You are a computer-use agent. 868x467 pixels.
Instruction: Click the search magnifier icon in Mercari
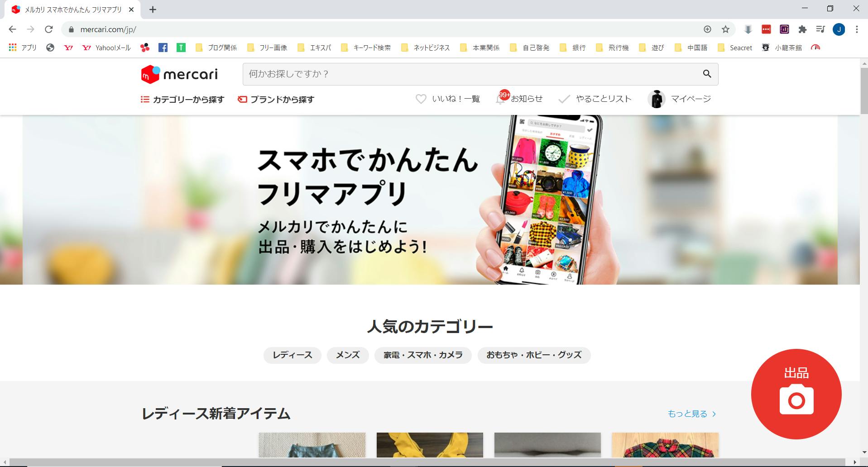tap(707, 74)
